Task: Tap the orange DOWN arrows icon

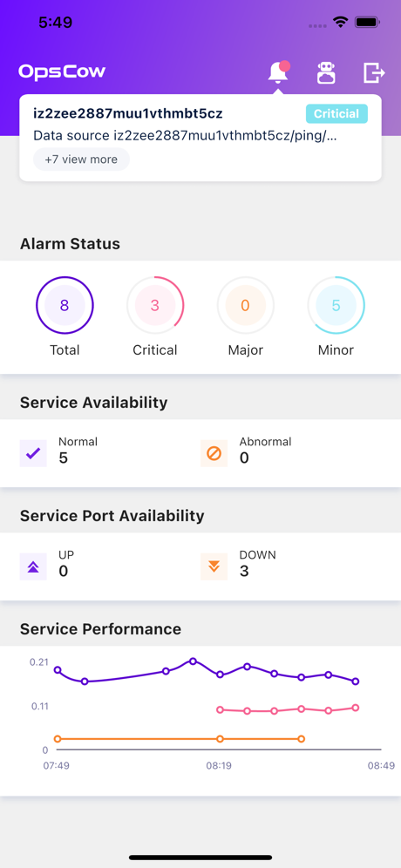Action: click(x=214, y=566)
